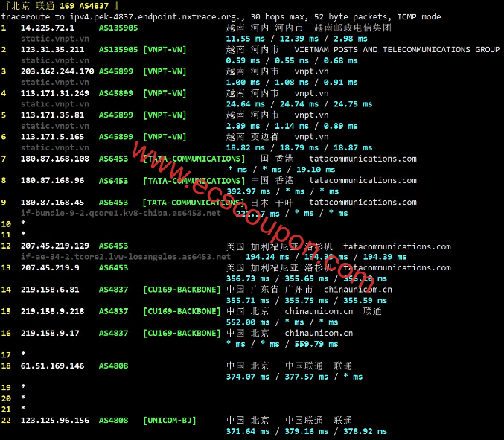This screenshot has width=504, height=440.
Task: Select latency value 355.71 ms
Action: [248, 301]
